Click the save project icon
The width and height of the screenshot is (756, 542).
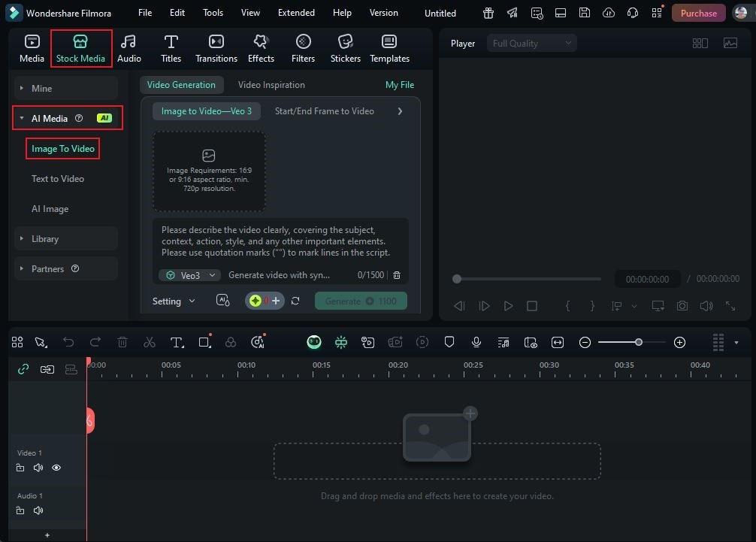pos(585,13)
